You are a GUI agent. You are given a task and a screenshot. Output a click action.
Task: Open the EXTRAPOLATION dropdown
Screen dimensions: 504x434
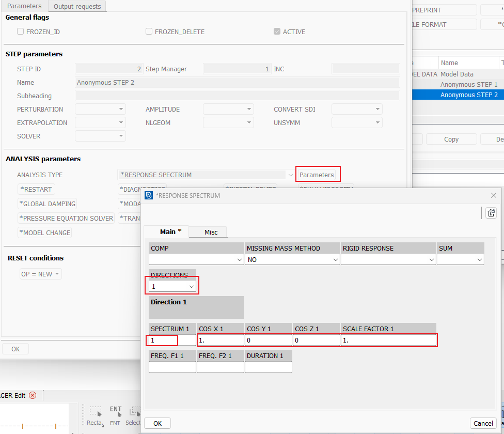coord(100,122)
